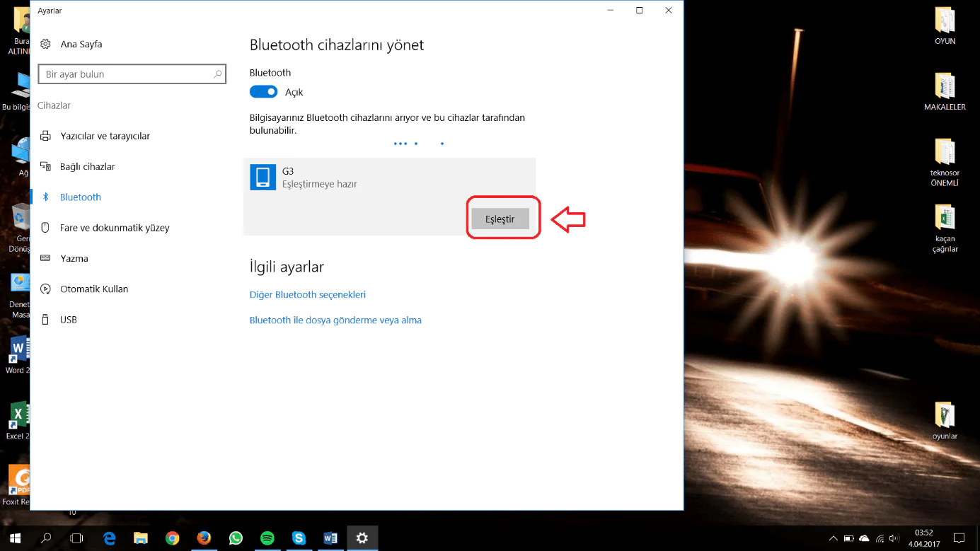Open Bluetooth ile dosya gönderme veya alma

pos(335,320)
